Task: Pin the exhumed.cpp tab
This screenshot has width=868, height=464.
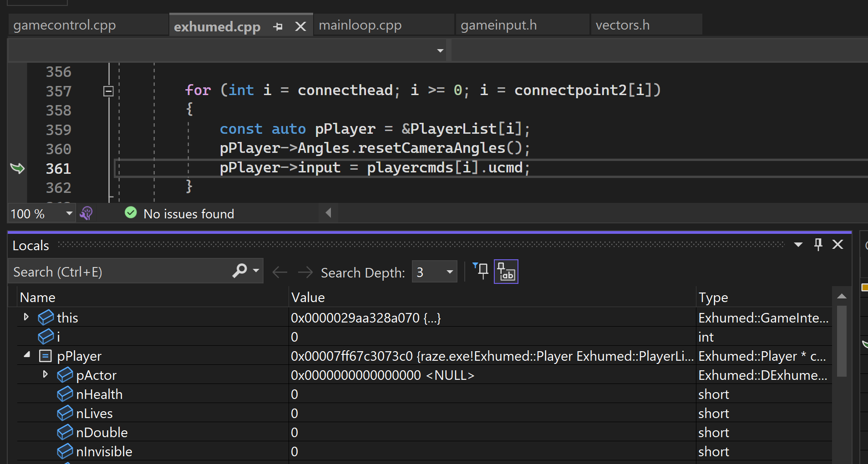Action: pyautogui.click(x=278, y=27)
